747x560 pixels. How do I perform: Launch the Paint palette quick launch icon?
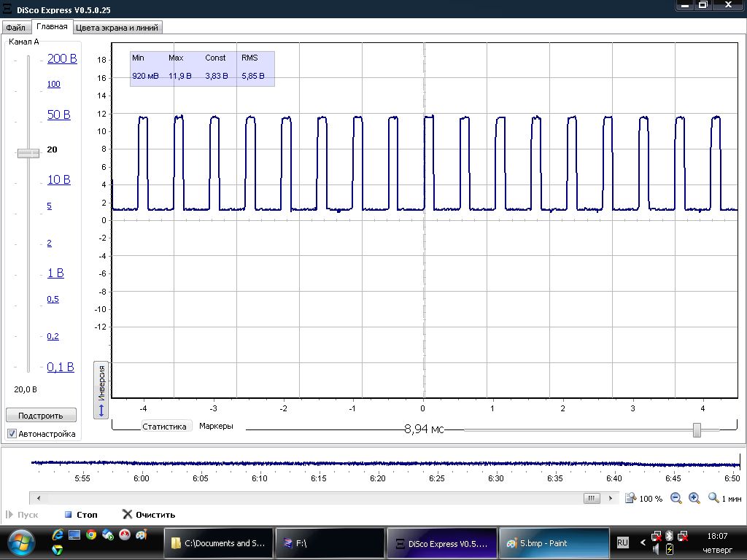pos(141,534)
